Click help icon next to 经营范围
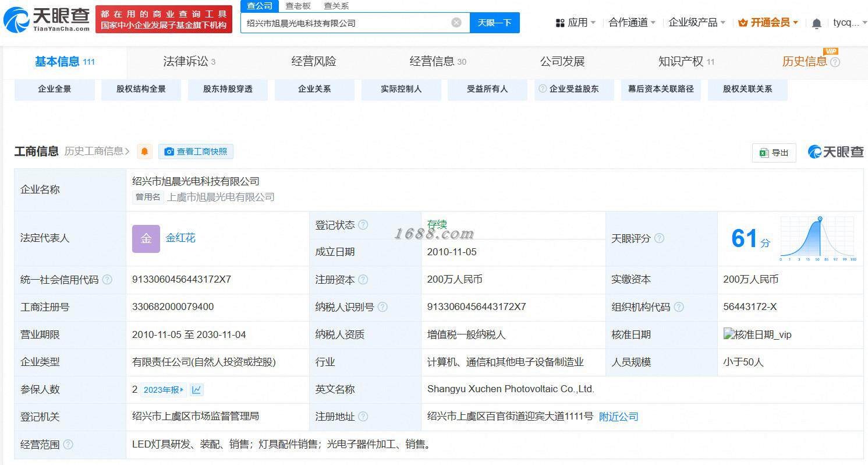 click(68, 445)
